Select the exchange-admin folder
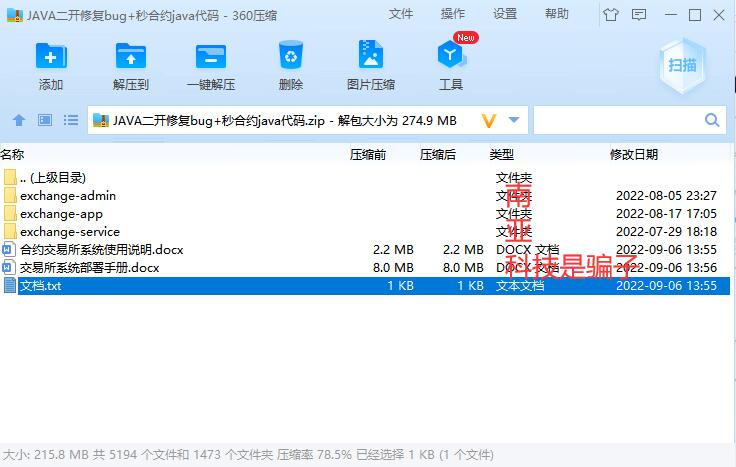 (x=68, y=196)
